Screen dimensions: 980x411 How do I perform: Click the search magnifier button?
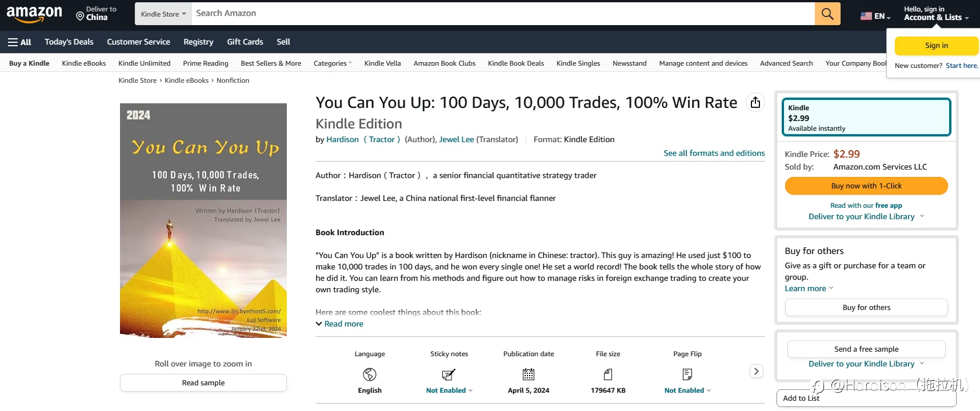827,14
